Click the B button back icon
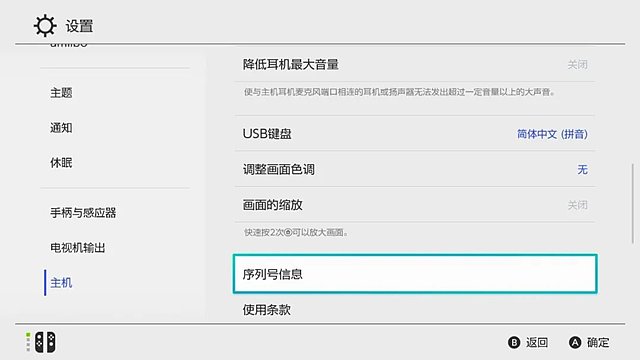This screenshot has height=360, width=640. coord(514,342)
